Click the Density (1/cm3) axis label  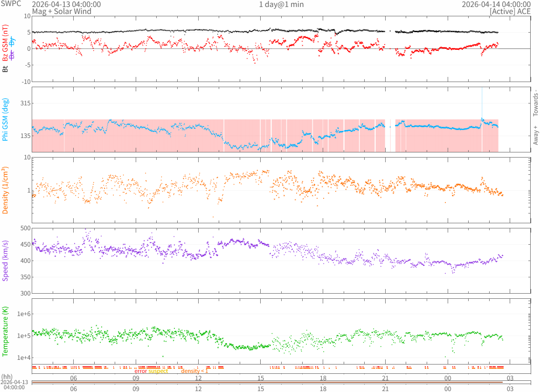tap(5, 190)
